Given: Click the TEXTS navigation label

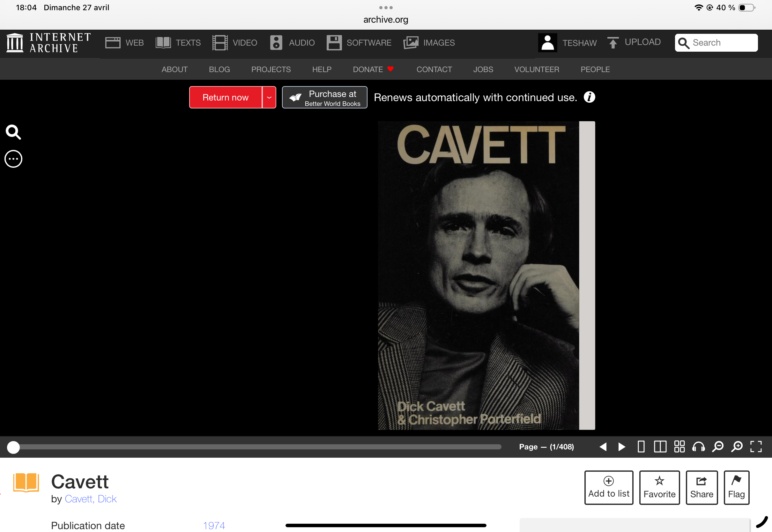Looking at the screenshot, I should [188, 43].
